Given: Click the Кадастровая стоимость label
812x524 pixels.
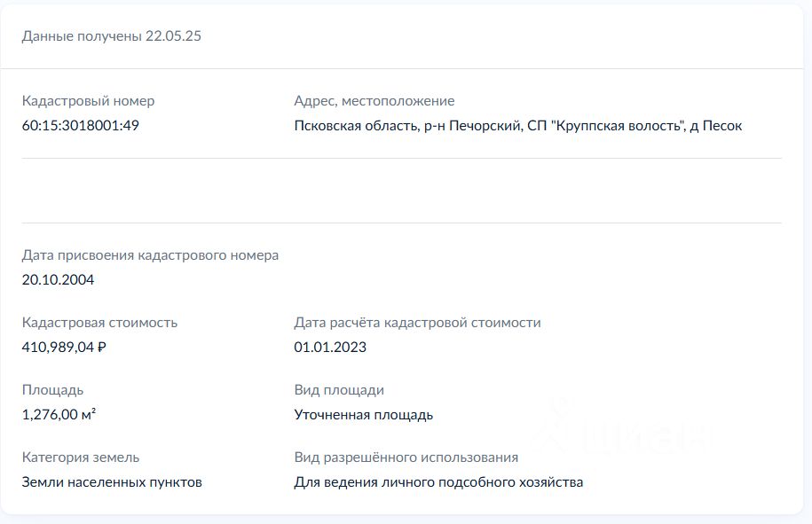Looking at the screenshot, I should pyautogui.click(x=99, y=322).
